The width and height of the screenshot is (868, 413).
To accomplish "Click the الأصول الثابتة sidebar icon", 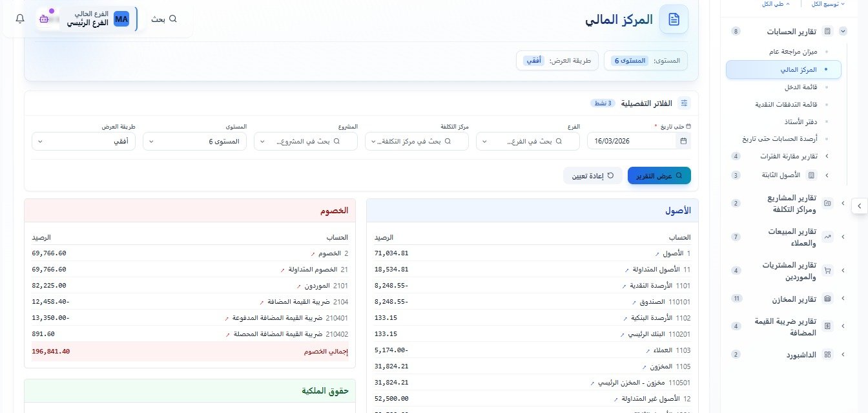I will tap(810, 175).
